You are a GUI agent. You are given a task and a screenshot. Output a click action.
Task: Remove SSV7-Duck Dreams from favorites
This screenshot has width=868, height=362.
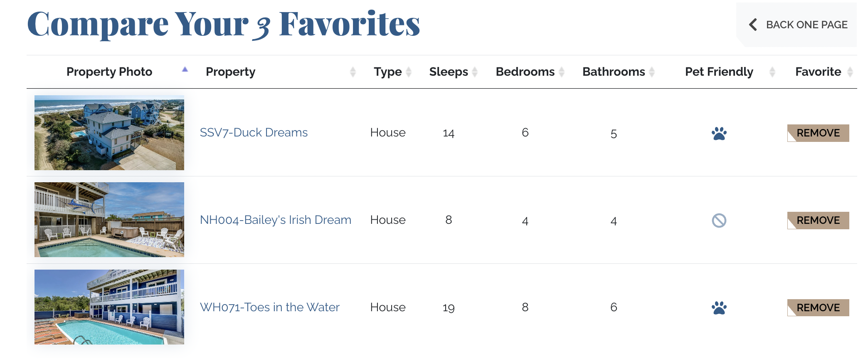pyautogui.click(x=818, y=133)
